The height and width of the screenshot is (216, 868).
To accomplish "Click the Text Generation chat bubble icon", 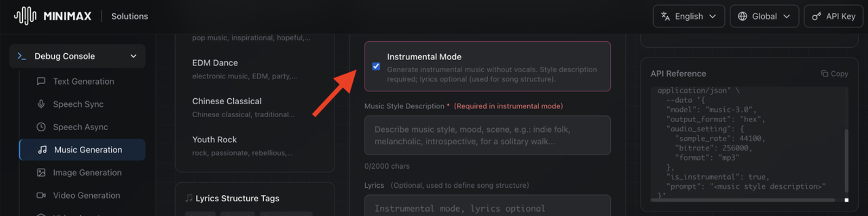I will (x=41, y=81).
